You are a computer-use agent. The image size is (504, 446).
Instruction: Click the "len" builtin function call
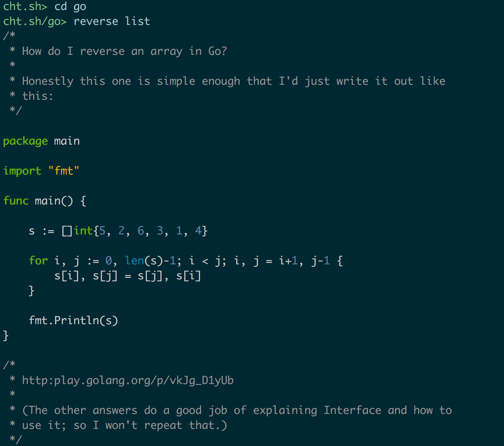click(134, 261)
